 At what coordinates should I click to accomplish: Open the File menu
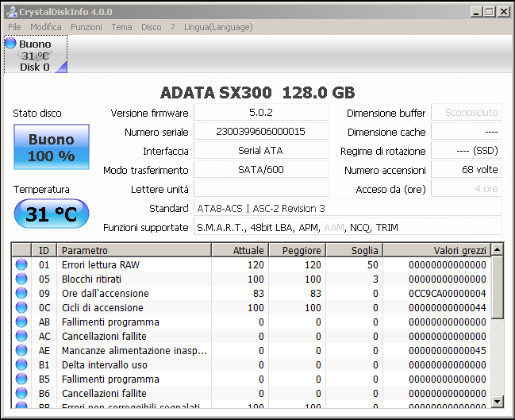(14, 27)
